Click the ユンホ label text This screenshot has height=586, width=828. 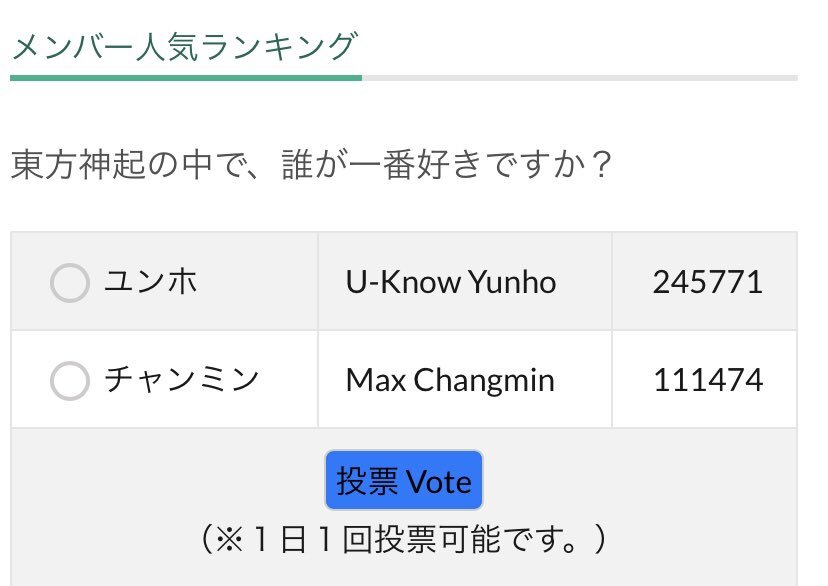point(151,281)
